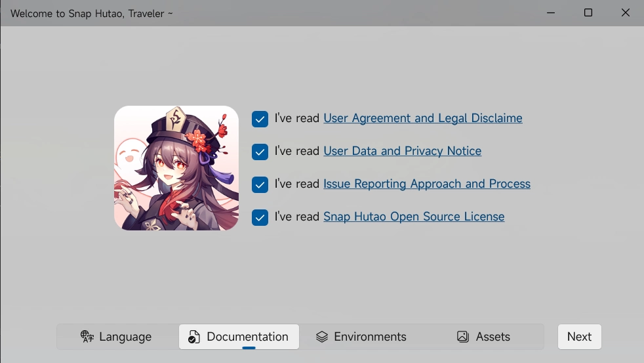Maximize the Snap Hutao welcome window
This screenshot has height=363, width=644.
point(588,12)
